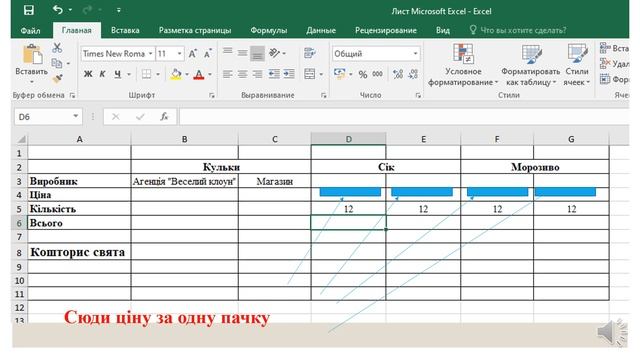Toggle italic (К) formatting
The image size is (640, 360).
tap(102, 74)
